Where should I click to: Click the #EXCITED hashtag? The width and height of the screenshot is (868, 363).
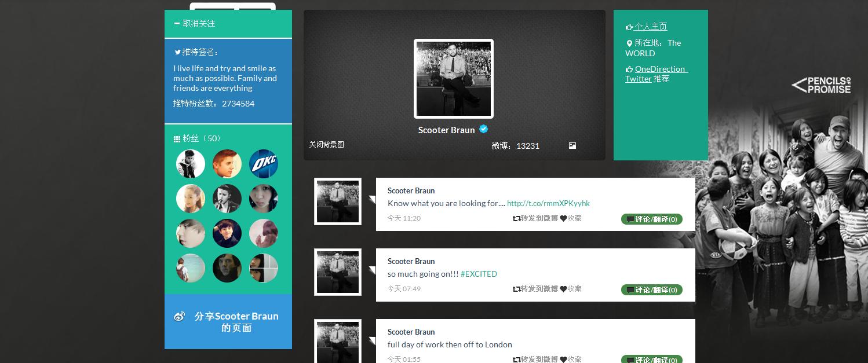(479, 274)
